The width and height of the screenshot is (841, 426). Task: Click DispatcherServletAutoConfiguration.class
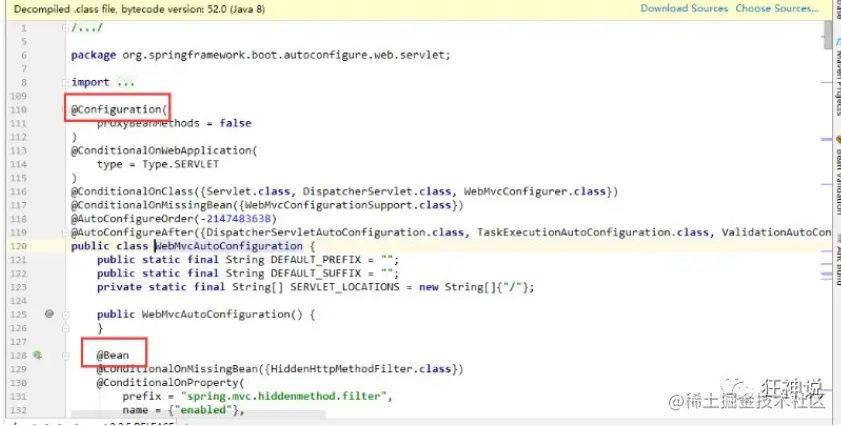[335, 232]
